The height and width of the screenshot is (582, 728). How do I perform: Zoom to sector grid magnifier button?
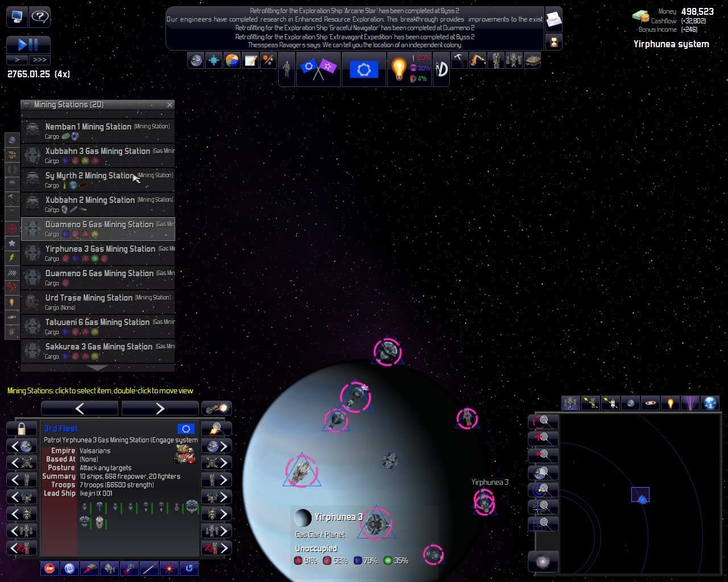[543, 523]
